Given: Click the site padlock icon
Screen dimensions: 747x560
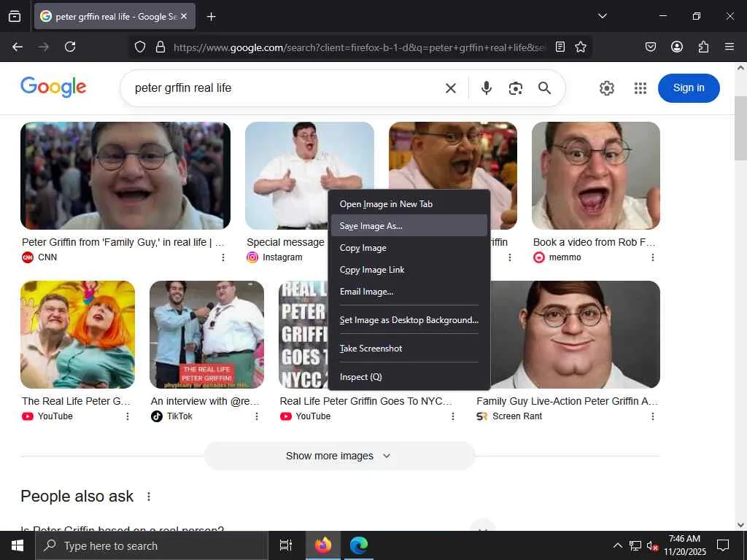Looking at the screenshot, I should [x=160, y=47].
